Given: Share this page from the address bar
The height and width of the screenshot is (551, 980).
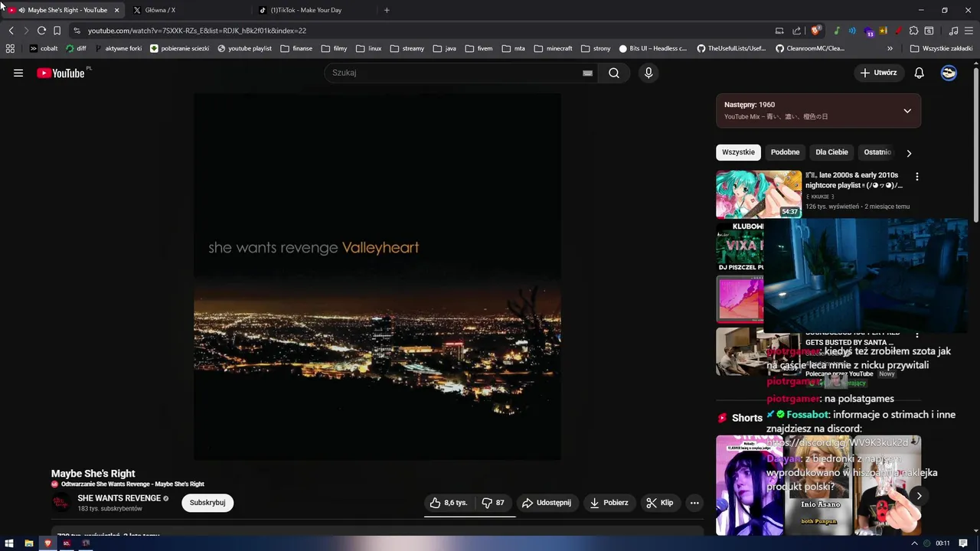Looking at the screenshot, I should tap(796, 31).
